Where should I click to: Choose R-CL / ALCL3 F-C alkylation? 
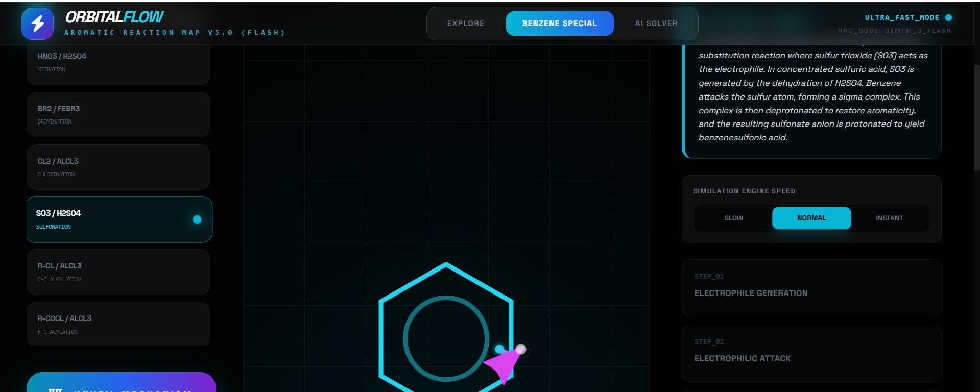coord(118,272)
